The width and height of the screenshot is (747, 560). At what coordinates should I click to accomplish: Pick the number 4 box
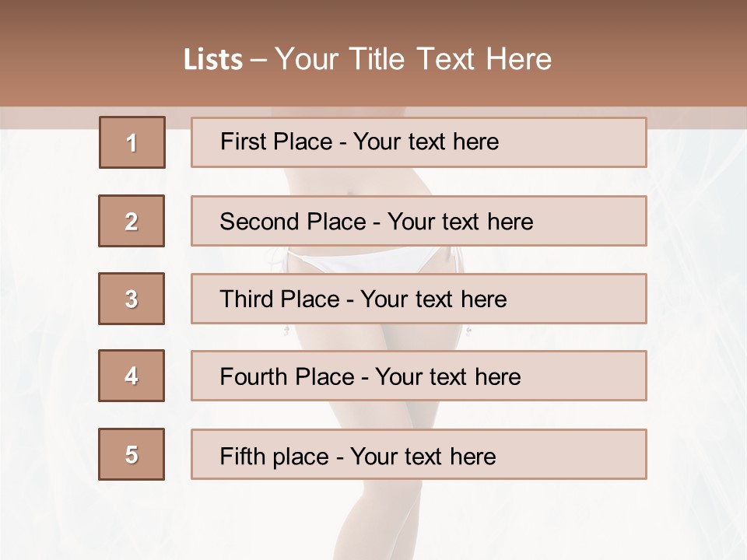pyautogui.click(x=132, y=376)
